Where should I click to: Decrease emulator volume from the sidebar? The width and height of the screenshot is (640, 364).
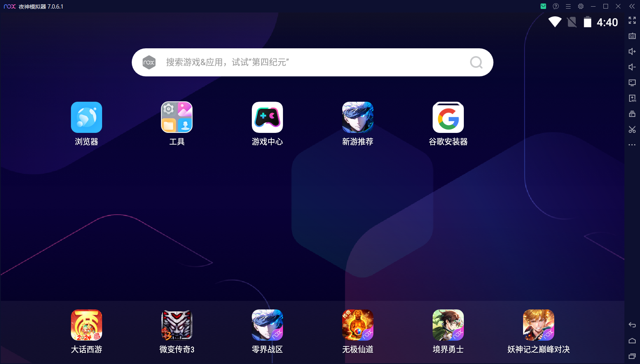[x=632, y=67]
